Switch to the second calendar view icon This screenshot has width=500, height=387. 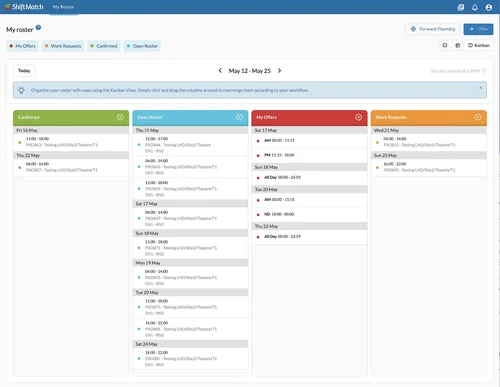pyautogui.click(x=458, y=45)
